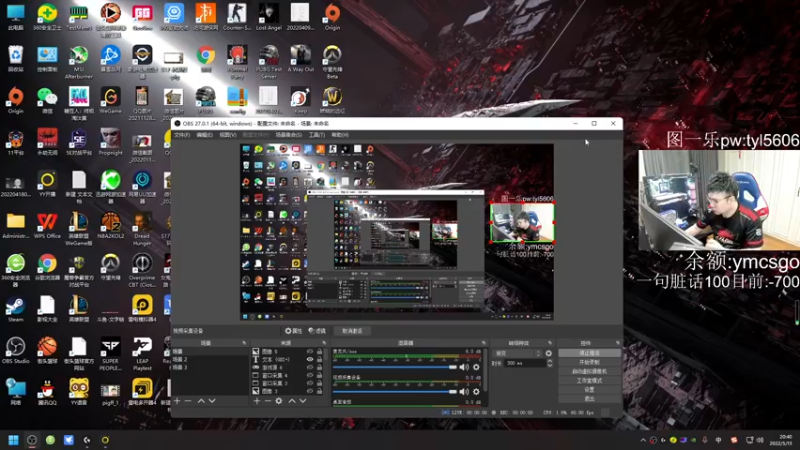This screenshot has height=450, width=800.
Task: Open the green 360 browser taskbar icon
Action: click(x=50, y=440)
